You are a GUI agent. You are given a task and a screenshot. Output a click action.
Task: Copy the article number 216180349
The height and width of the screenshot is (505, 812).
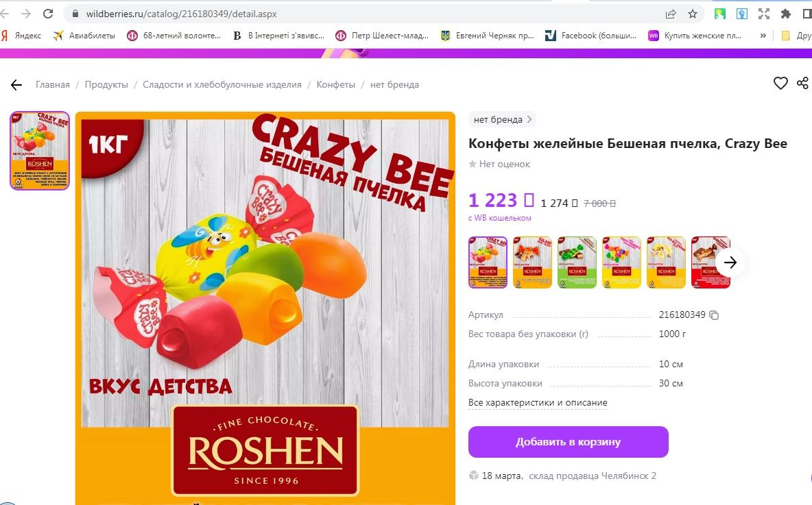coord(714,315)
